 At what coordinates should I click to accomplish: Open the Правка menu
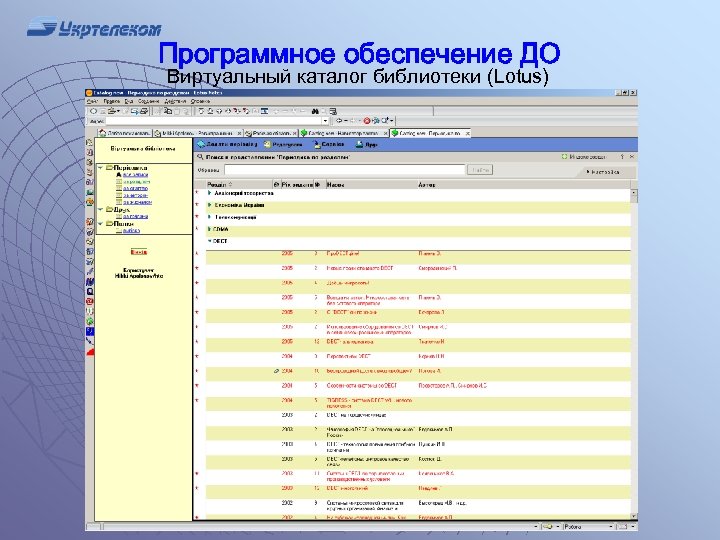point(112,101)
